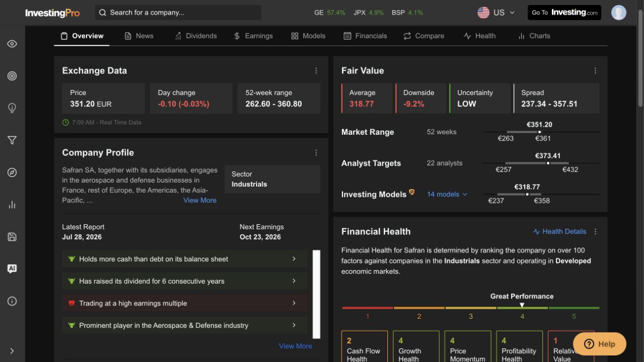Switch to the Health tab
644x362 pixels.
pos(479,36)
